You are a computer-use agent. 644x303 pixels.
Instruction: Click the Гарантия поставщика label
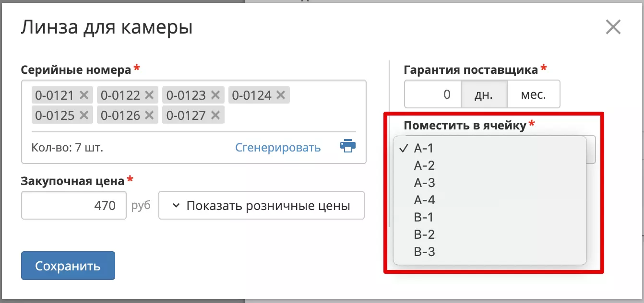click(x=471, y=70)
